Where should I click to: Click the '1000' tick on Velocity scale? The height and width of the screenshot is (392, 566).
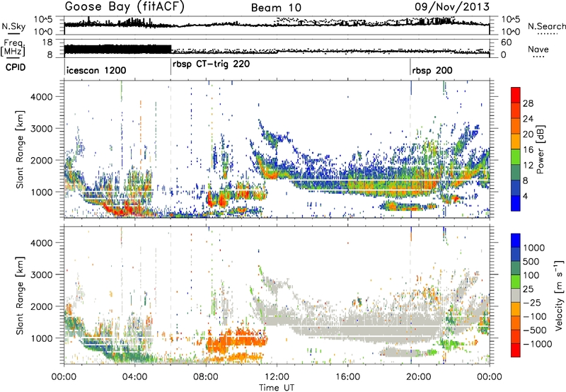click(x=534, y=248)
